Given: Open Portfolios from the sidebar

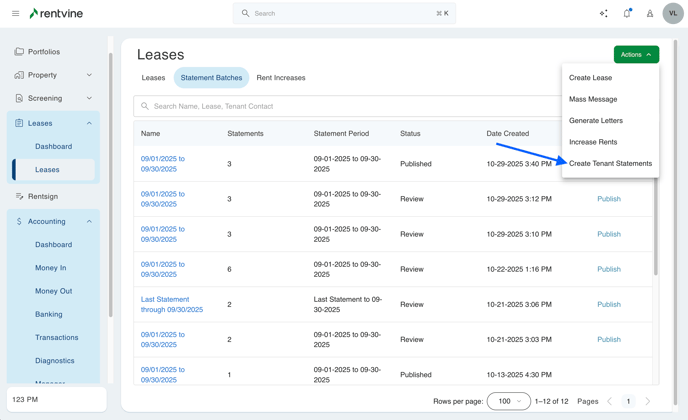Looking at the screenshot, I should click(x=44, y=52).
